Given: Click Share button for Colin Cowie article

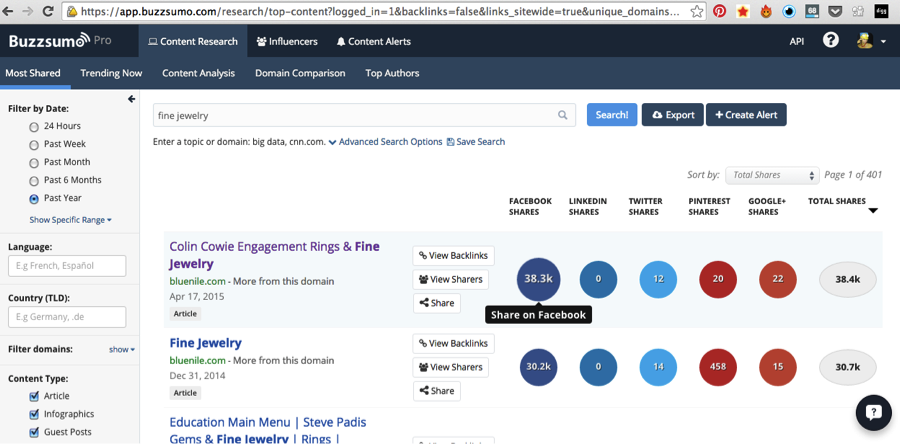Looking at the screenshot, I should (x=437, y=303).
